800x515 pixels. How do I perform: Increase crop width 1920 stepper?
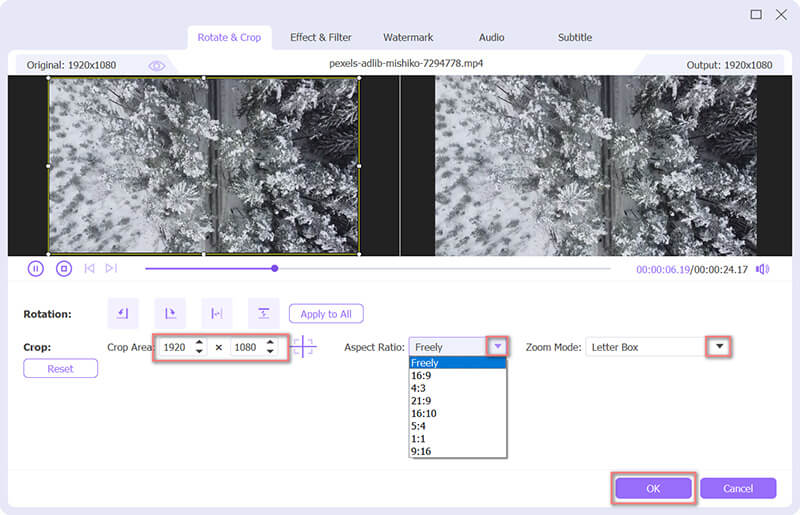pyautogui.click(x=199, y=342)
